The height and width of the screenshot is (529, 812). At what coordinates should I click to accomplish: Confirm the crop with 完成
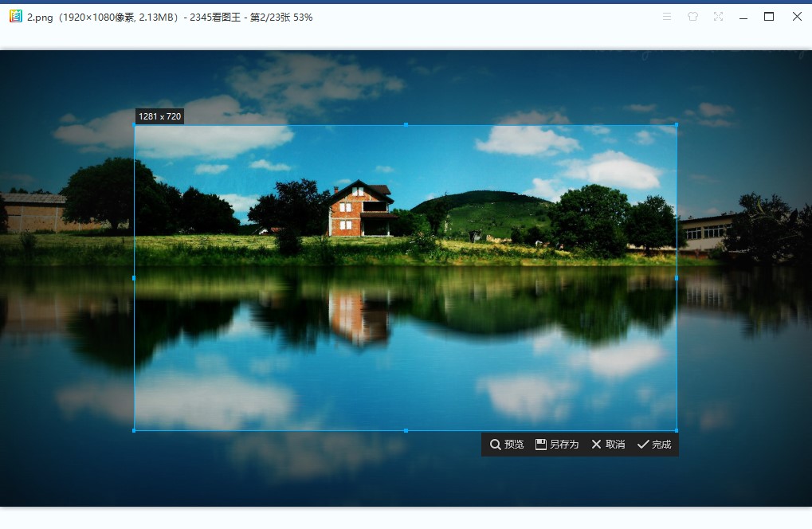click(654, 444)
